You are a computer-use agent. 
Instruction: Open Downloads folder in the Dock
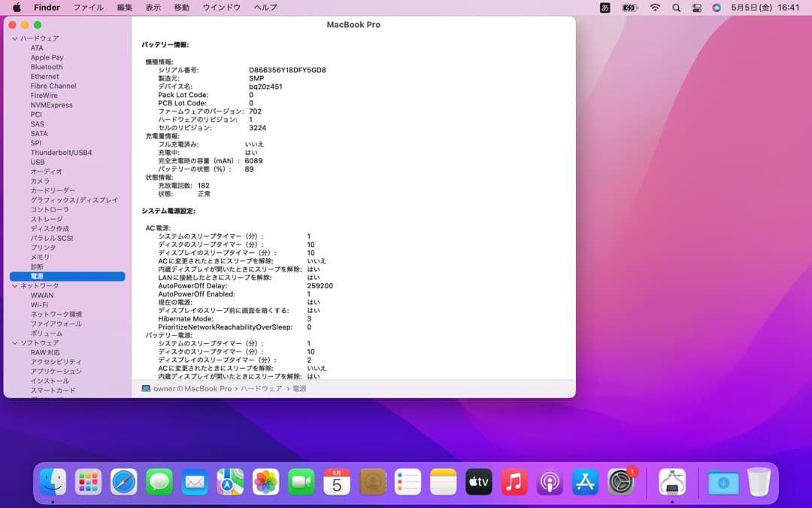723,482
